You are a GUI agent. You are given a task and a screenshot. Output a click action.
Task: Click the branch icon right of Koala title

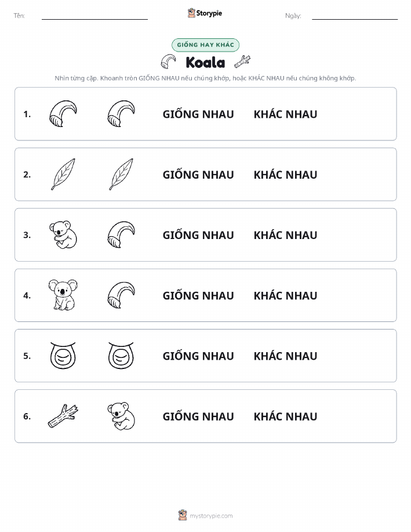[x=242, y=61]
